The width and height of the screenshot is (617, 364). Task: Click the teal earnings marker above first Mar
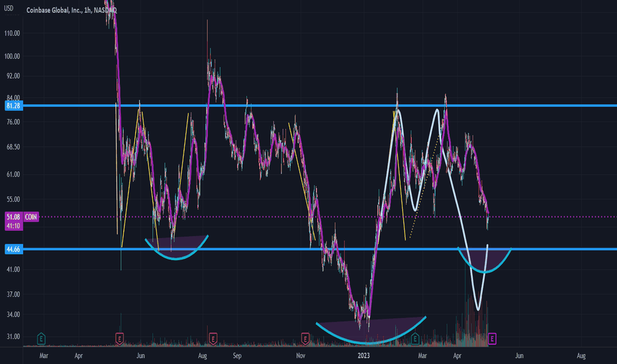41,338
